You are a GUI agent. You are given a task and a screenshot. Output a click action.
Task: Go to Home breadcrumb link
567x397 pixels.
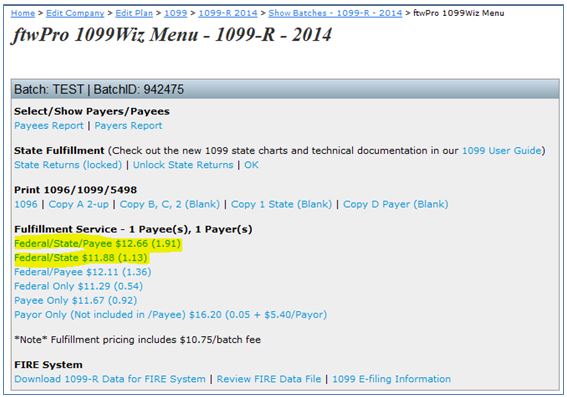point(23,13)
